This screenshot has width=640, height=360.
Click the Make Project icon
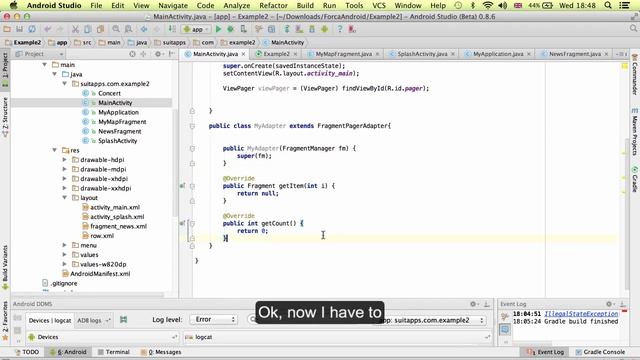tap(172, 29)
